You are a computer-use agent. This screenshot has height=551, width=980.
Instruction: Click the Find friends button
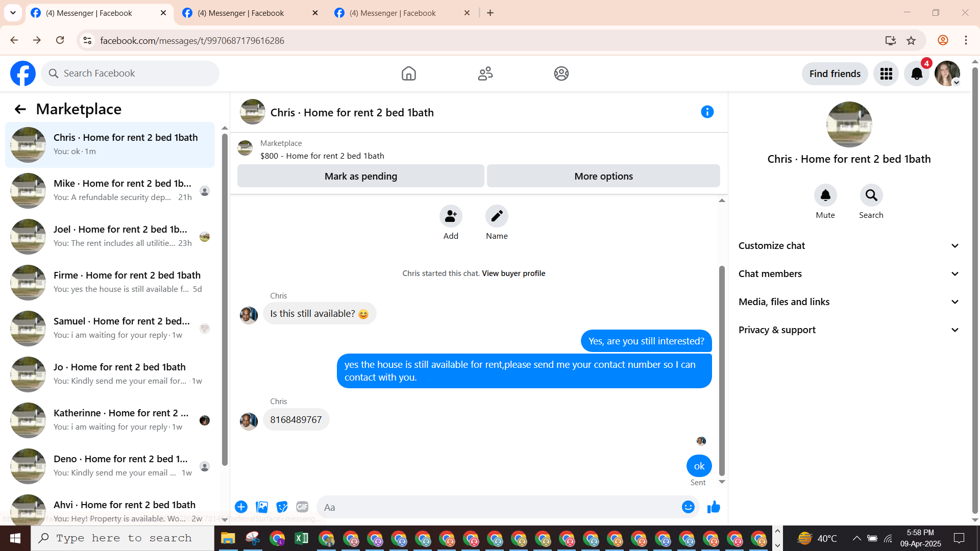coord(835,74)
